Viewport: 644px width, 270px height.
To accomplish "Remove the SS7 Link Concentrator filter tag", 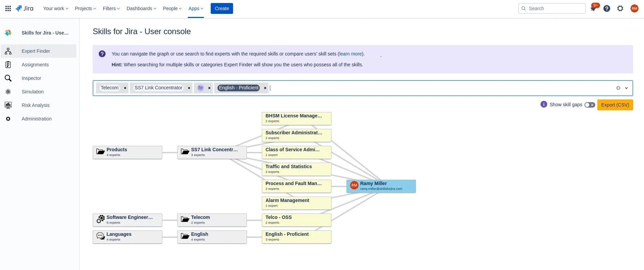I will (x=189, y=88).
